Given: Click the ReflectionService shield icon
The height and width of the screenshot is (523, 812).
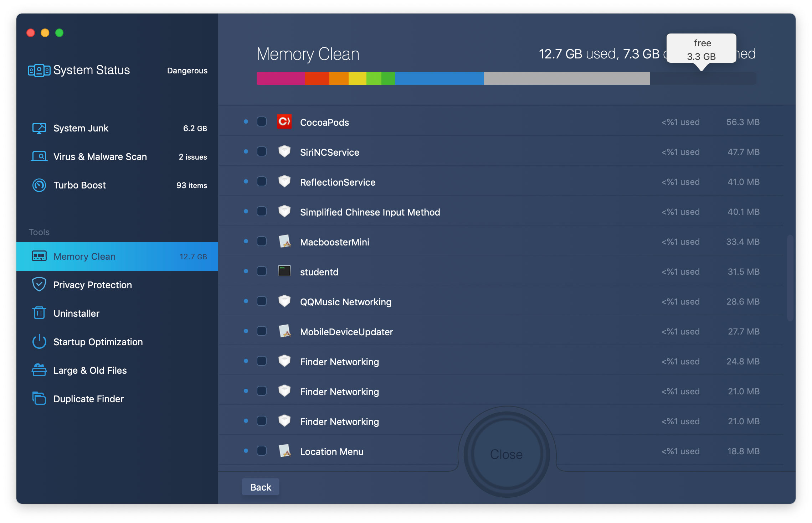Looking at the screenshot, I should (284, 181).
